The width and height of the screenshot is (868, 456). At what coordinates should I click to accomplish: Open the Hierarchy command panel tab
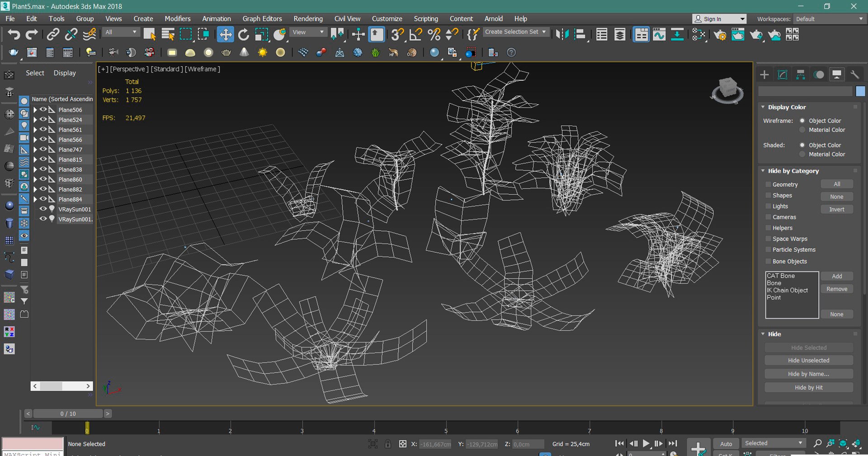pos(801,75)
